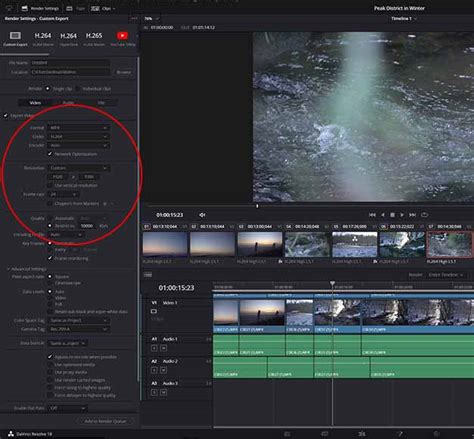Click the viewer scrubber playhead handle
Screen dimensions: 474x439
(257, 206)
